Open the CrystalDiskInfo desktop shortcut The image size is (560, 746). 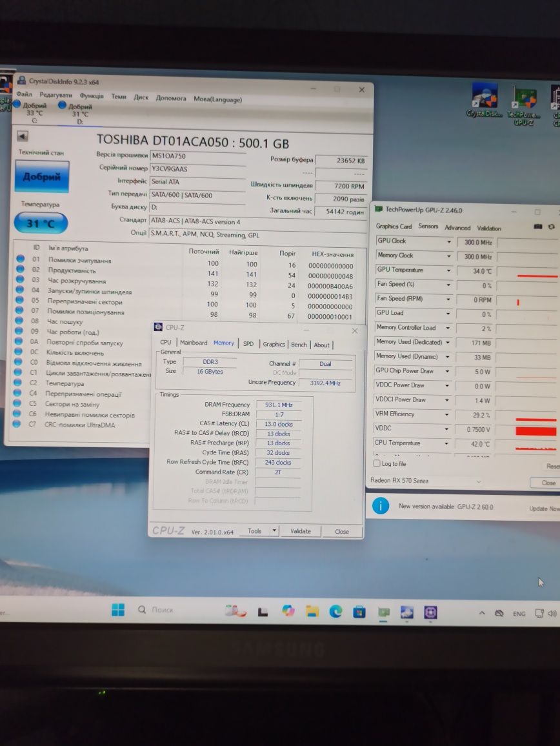pyautogui.click(x=485, y=100)
